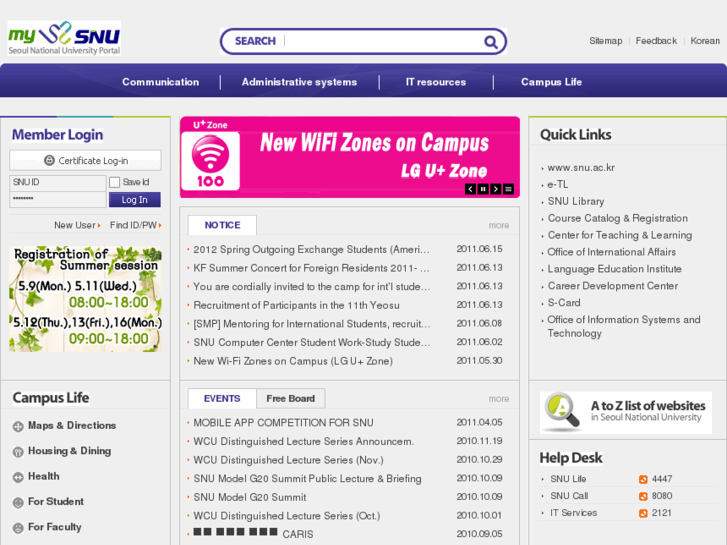Click the Summer session registration banner
727x545 pixels.
(85, 299)
